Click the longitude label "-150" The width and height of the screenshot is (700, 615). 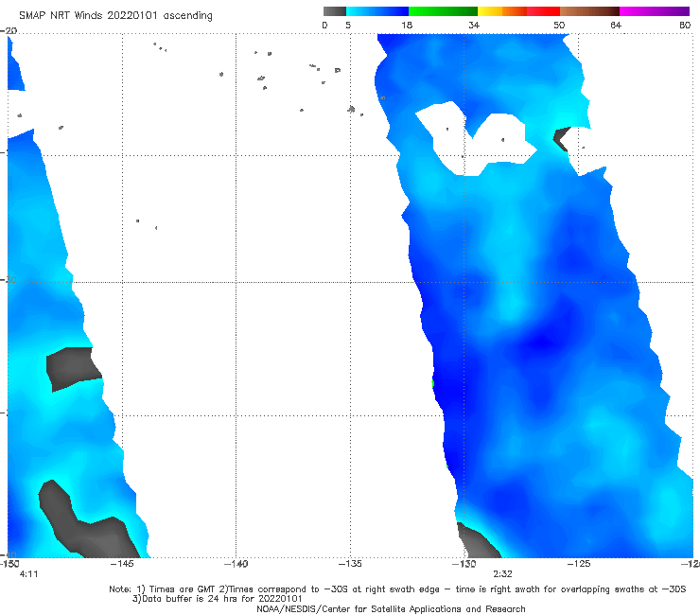click(9, 564)
